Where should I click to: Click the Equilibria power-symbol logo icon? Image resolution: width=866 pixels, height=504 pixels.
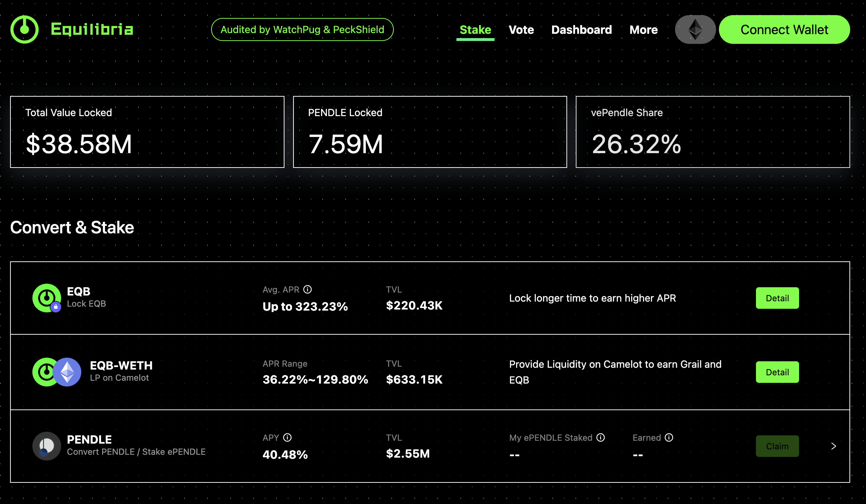24,29
